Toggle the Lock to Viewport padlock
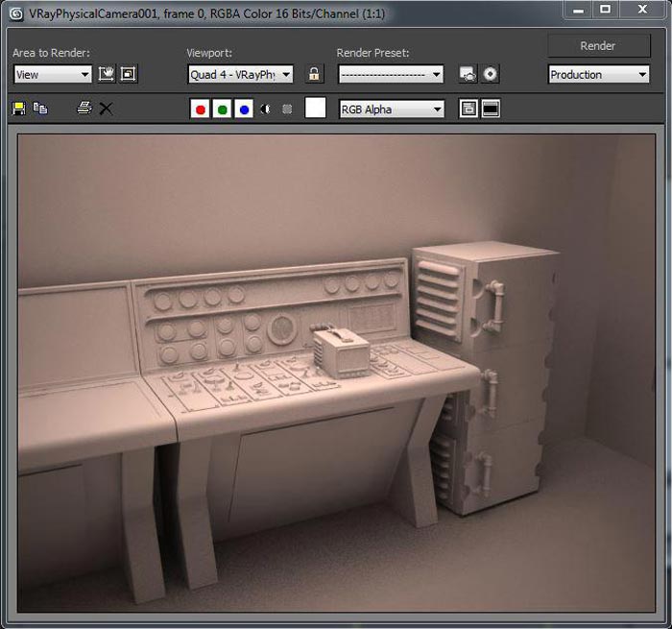Image resolution: width=672 pixels, height=629 pixels. point(314,74)
